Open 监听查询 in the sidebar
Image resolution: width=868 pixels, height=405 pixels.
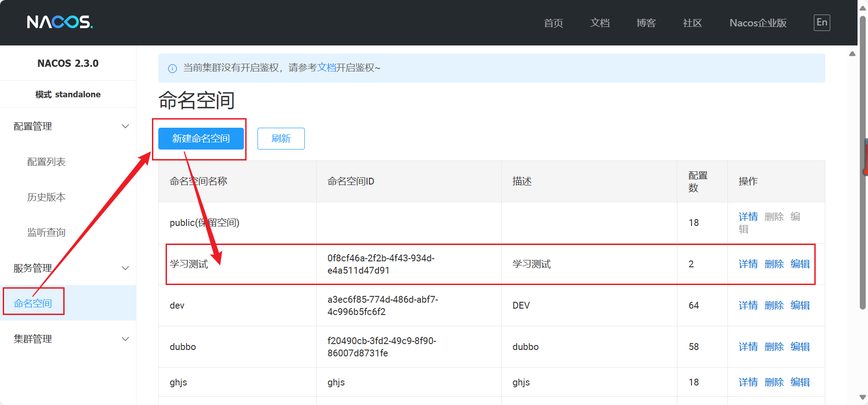pyautogui.click(x=46, y=233)
